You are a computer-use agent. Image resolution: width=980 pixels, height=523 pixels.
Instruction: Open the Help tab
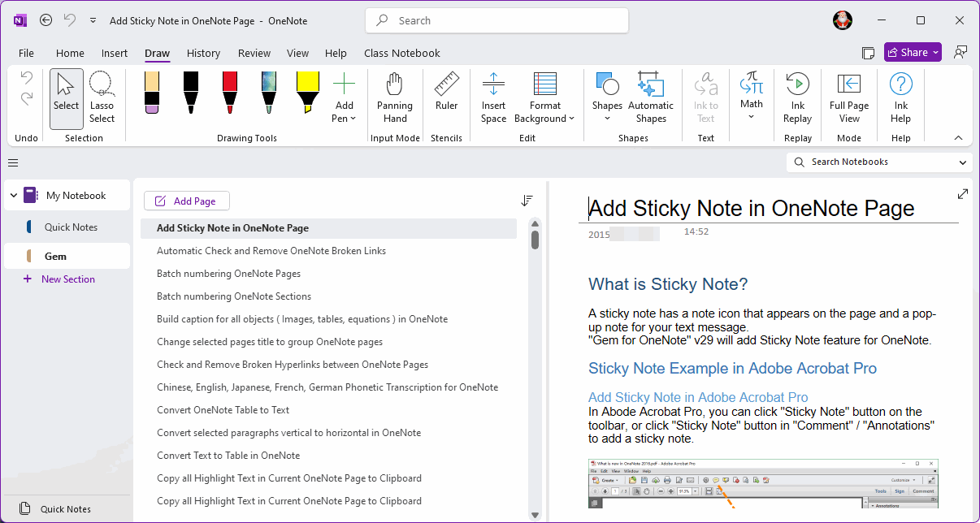[336, 53]
